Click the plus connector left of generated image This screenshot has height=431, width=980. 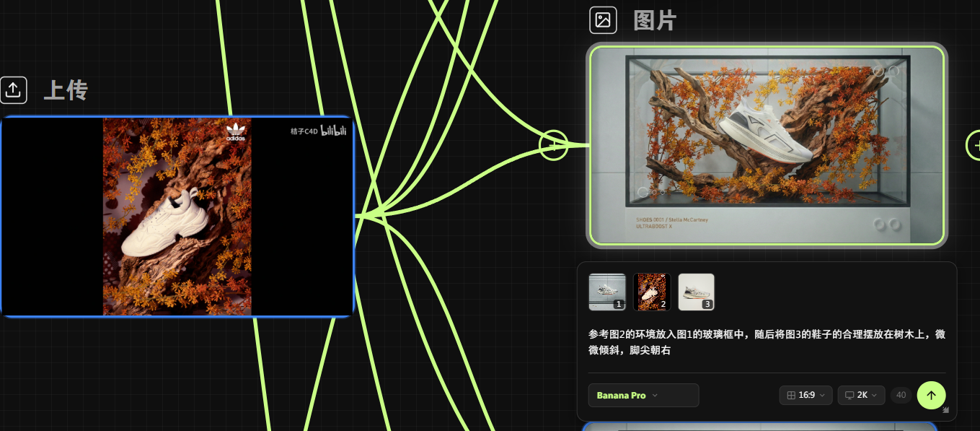coord(554,145)
